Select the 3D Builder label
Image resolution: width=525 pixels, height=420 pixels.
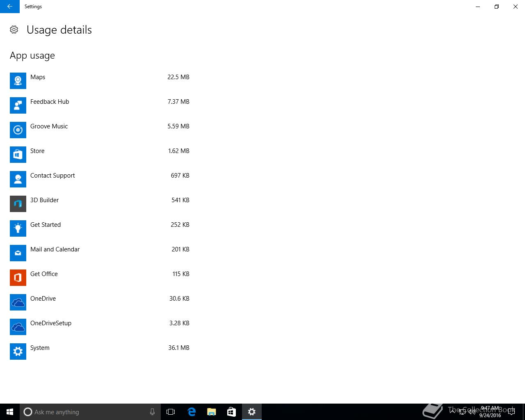pyautogui.click(x=44, y=200)
